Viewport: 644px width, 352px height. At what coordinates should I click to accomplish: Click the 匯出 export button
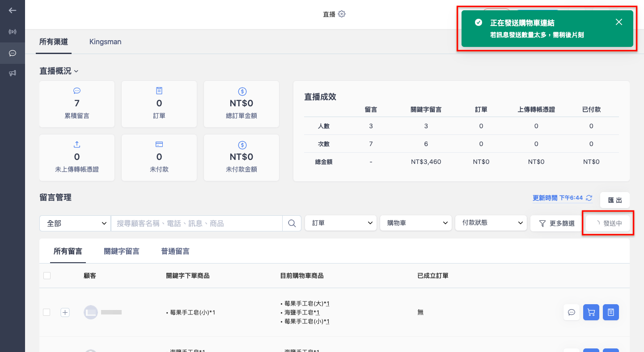point(615,200)
